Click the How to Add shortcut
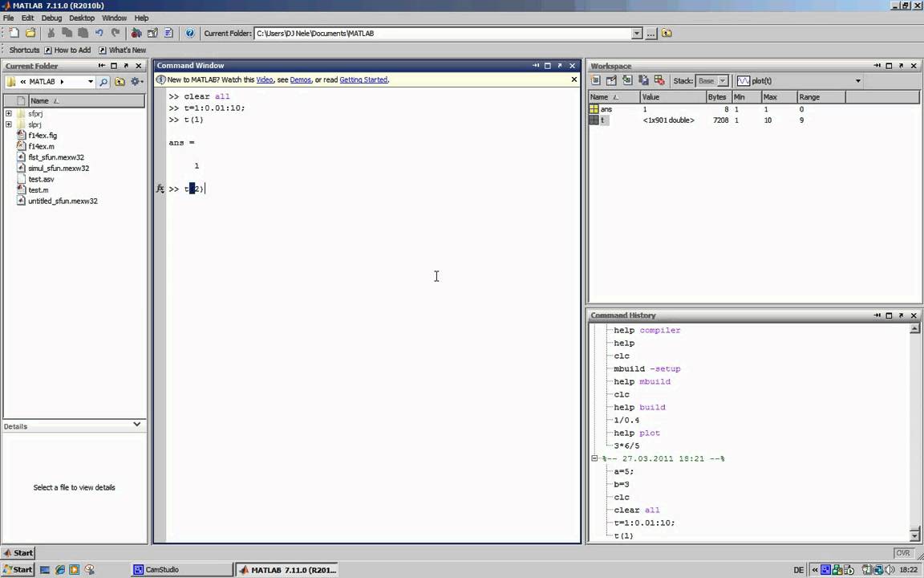 coord(67,50)
